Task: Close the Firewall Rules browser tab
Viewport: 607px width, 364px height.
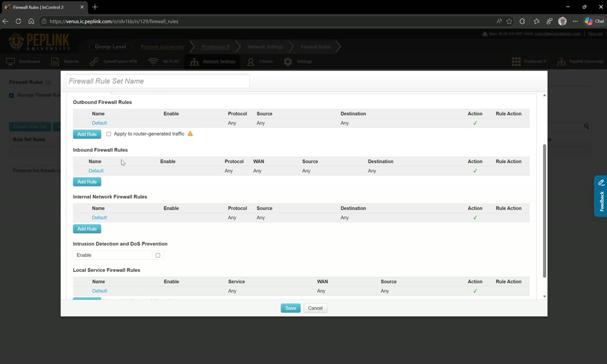Action: pos(82,7)
